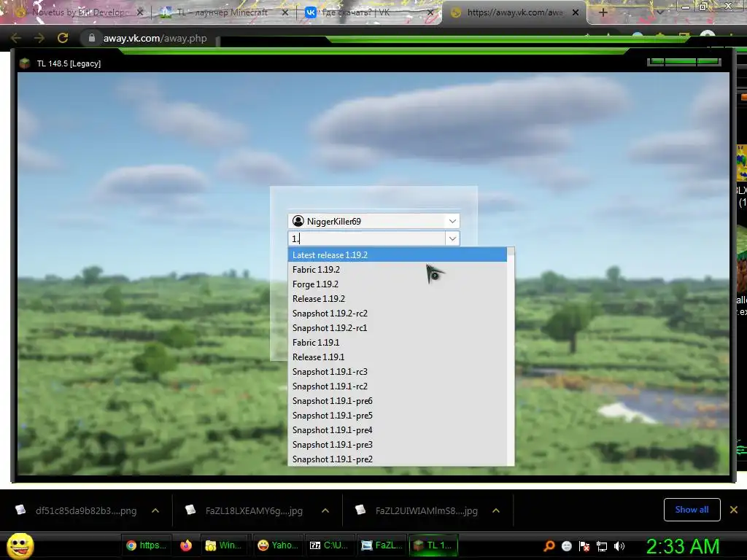Close the away.vk.com tab
Image resolution: width=747 pixels, height=560 pixels.
[576, 12]
